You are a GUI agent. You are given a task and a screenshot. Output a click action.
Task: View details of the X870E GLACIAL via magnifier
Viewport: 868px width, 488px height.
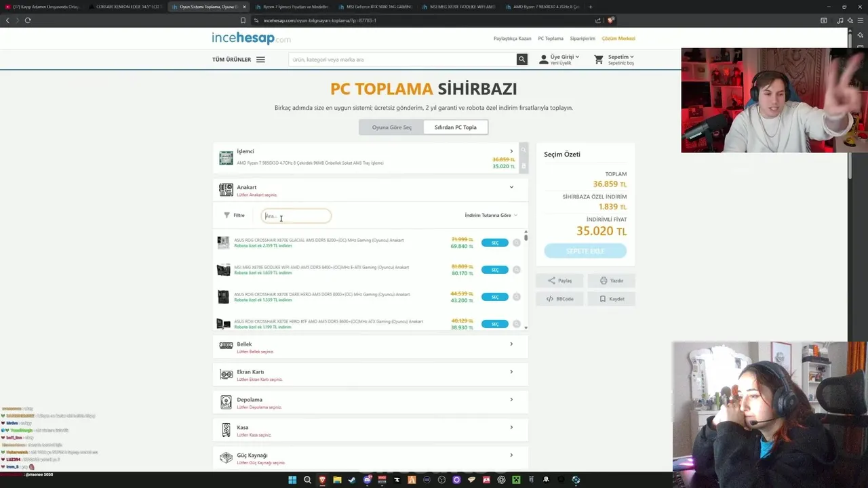click(516, 243)
